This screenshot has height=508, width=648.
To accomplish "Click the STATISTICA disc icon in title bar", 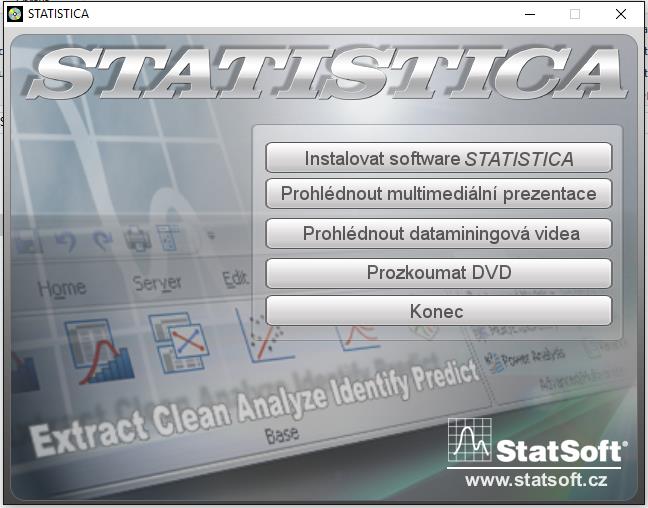I will 15,14.
